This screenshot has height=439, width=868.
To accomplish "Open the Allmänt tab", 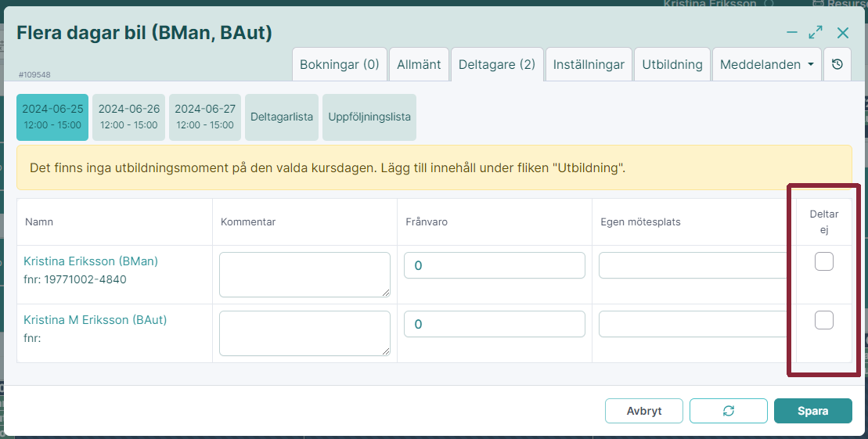I will pyautogui.click(x=419, y=64).
